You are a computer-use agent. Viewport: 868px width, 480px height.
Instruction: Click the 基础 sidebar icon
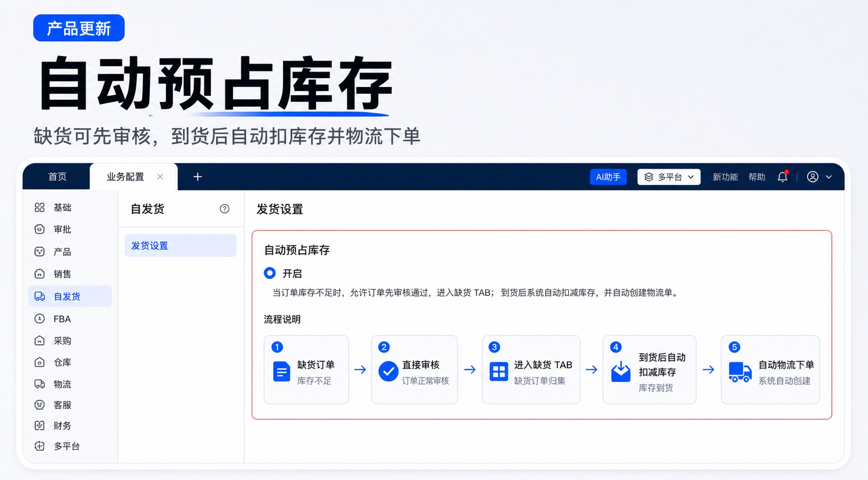[40, 207]
